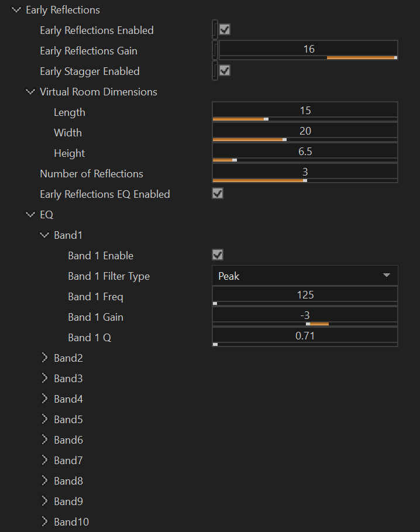The image size is (420, 532).
Task: Click the Height slider
Action: pos(305,151)
